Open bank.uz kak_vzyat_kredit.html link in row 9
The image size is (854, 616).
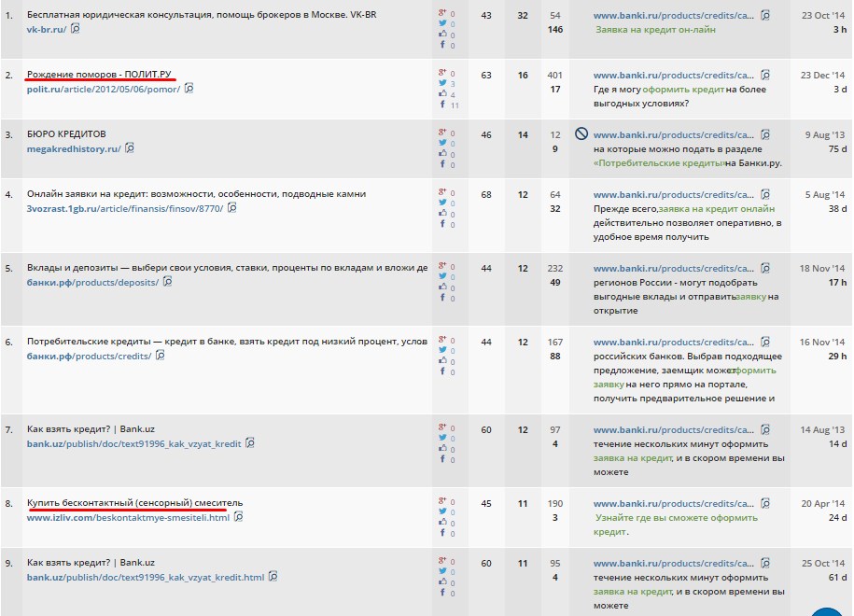pyautogui.click(x=146, y=578)
